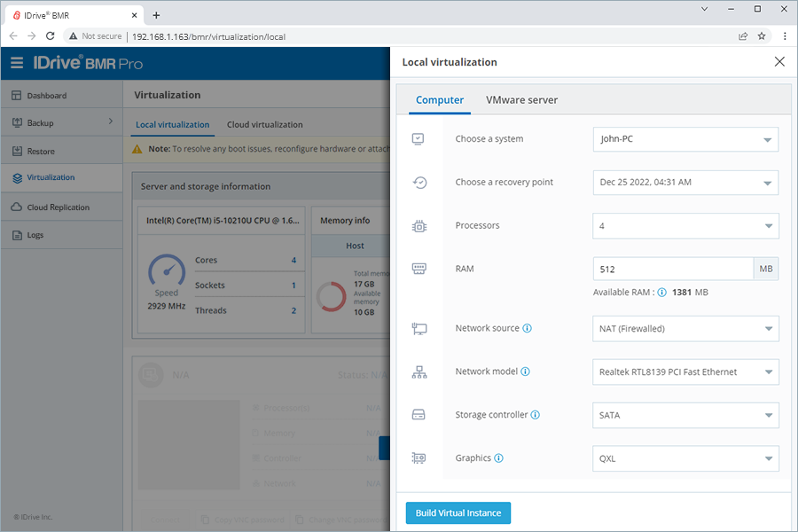Click the IDrive BMR Pro logo
Viewport: 798px width, 532px height.
pyautogui.click(x=88, y=63)
